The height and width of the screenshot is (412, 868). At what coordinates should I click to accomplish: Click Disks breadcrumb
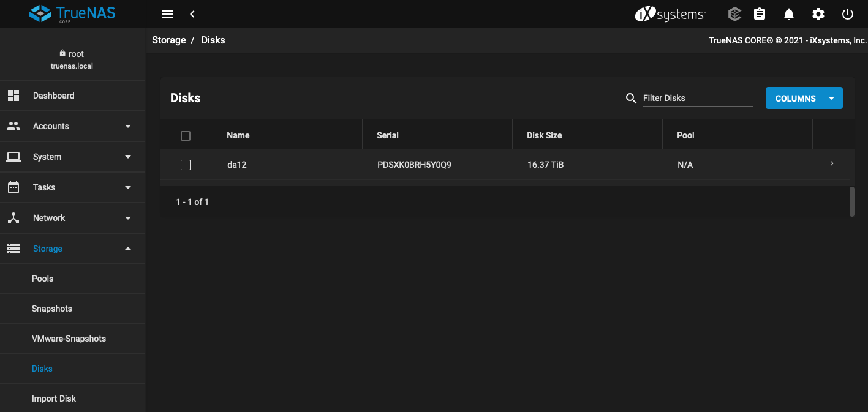(x=213, y=40)
